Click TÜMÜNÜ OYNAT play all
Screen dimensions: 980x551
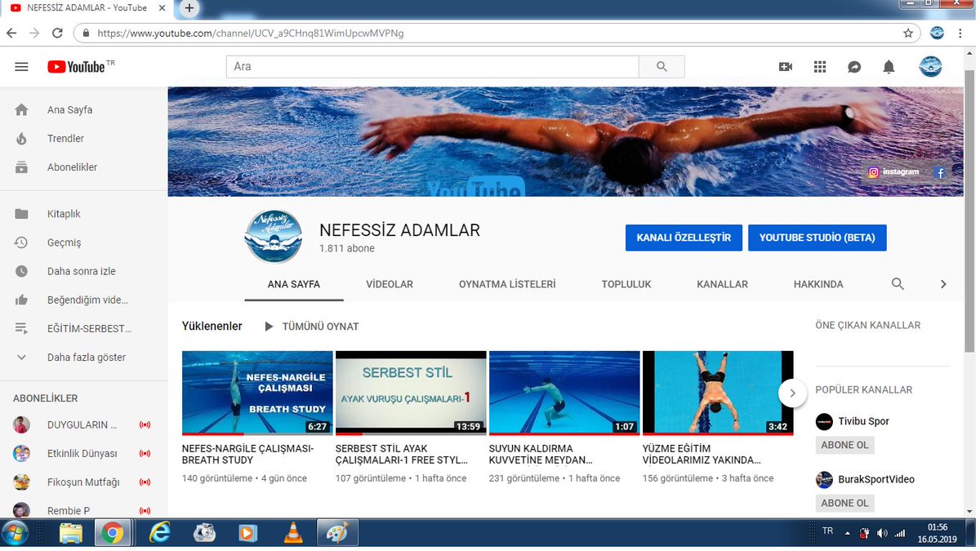click(x=312, y=327)
